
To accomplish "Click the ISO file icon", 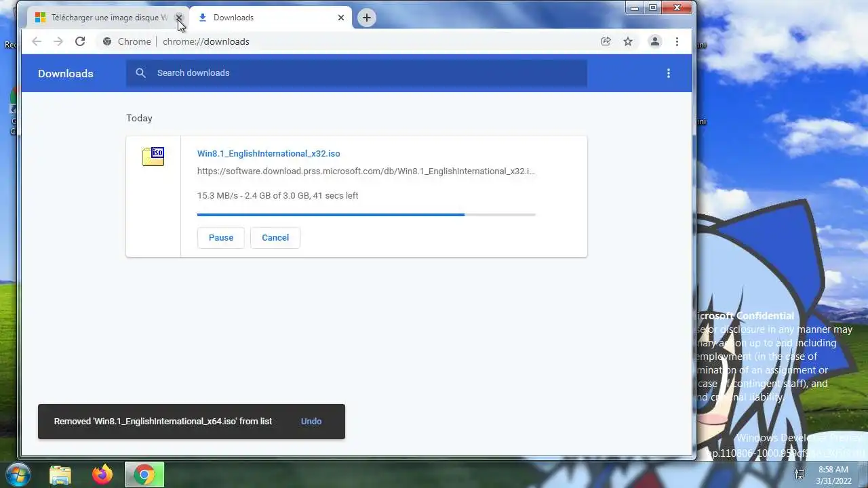I will pyautogui.click(x=153, y=157).
